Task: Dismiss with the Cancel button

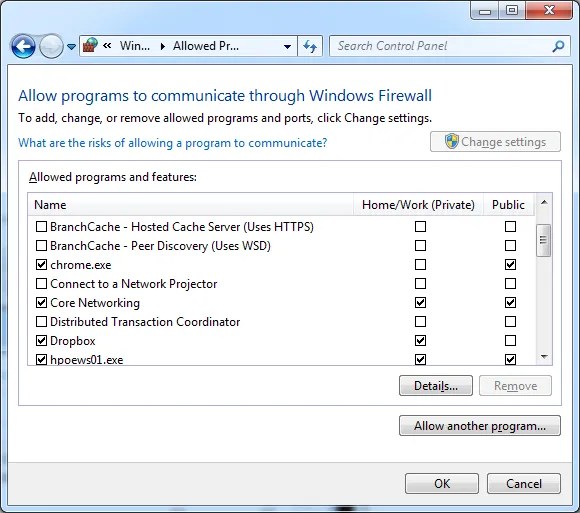Action: (x=524, y=483)
